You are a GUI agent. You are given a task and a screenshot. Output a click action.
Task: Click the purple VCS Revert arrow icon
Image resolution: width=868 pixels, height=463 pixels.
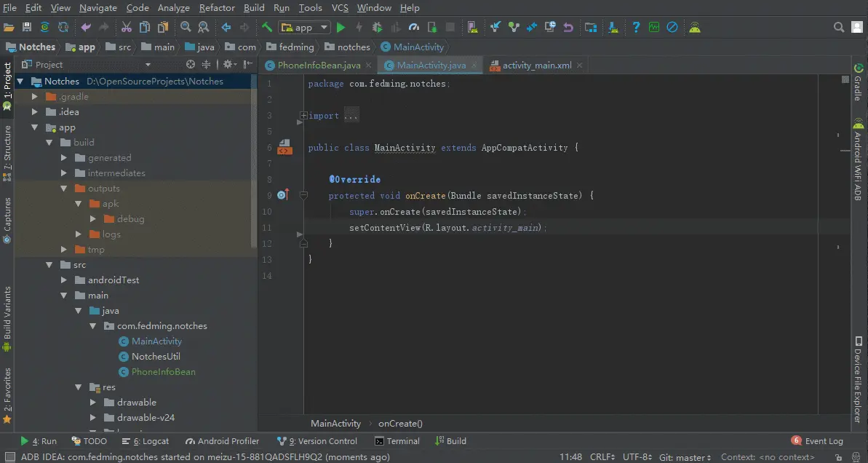tap(568, 27)
